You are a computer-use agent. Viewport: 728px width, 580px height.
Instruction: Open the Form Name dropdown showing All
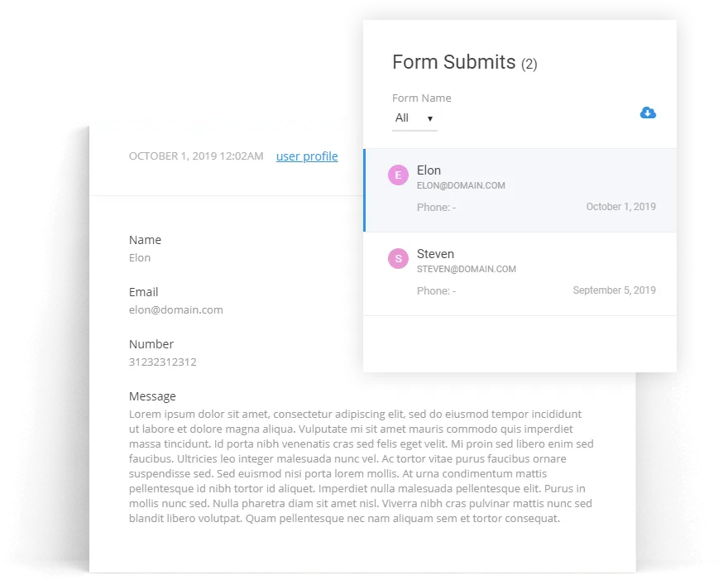(414, 118)
